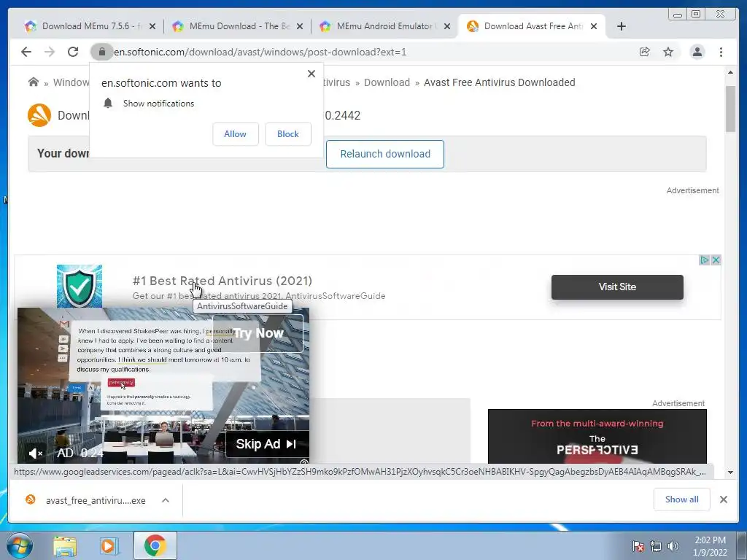Dismiss the notification permission popup
The image size is (747, 560).
click(311, 74)
